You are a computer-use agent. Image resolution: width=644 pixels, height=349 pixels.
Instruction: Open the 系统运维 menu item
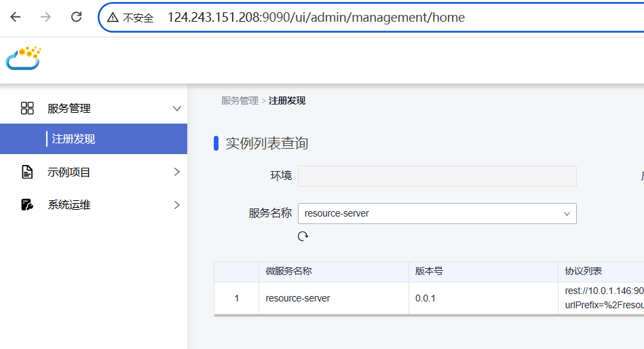coord(69,204)
